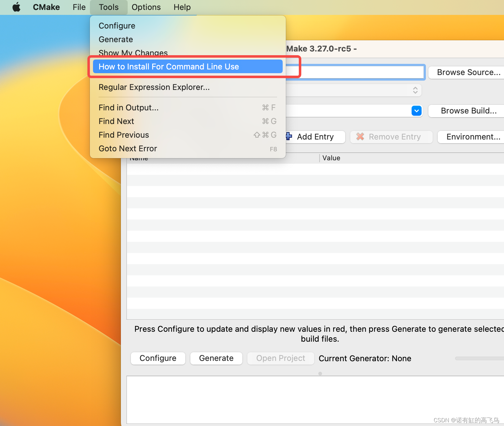Click the Value column header
The height and width of the screenshot is (426, 504).
(331, 158)
